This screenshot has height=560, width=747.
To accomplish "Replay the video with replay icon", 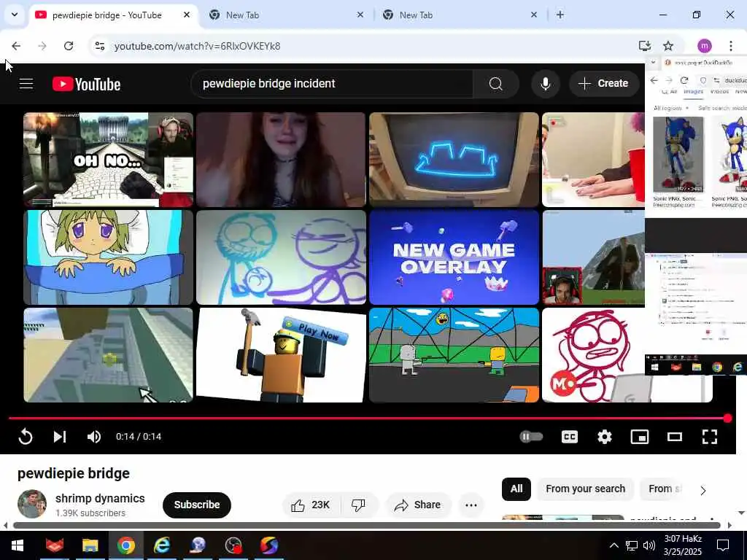I will tap(26, 437).
